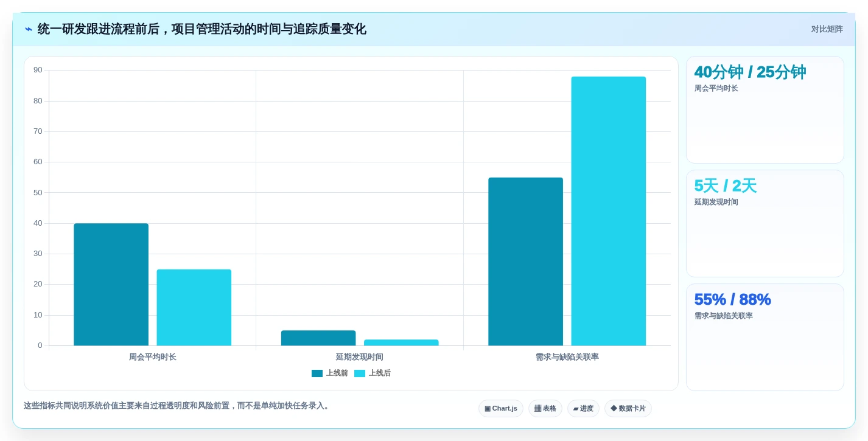Click the Chart.js tag chip

pyautogui.click(x=501, y=409)
